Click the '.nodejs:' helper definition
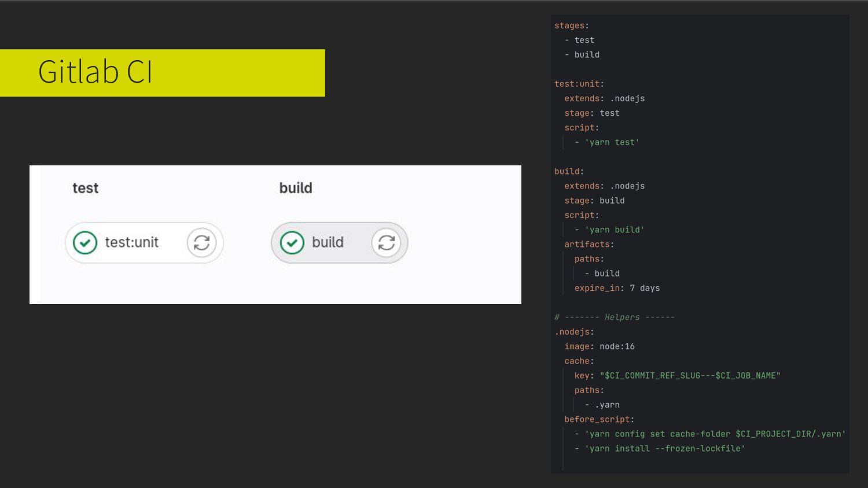Image resolution: width=868 pixels, height=488 pixels. (574, 332)
